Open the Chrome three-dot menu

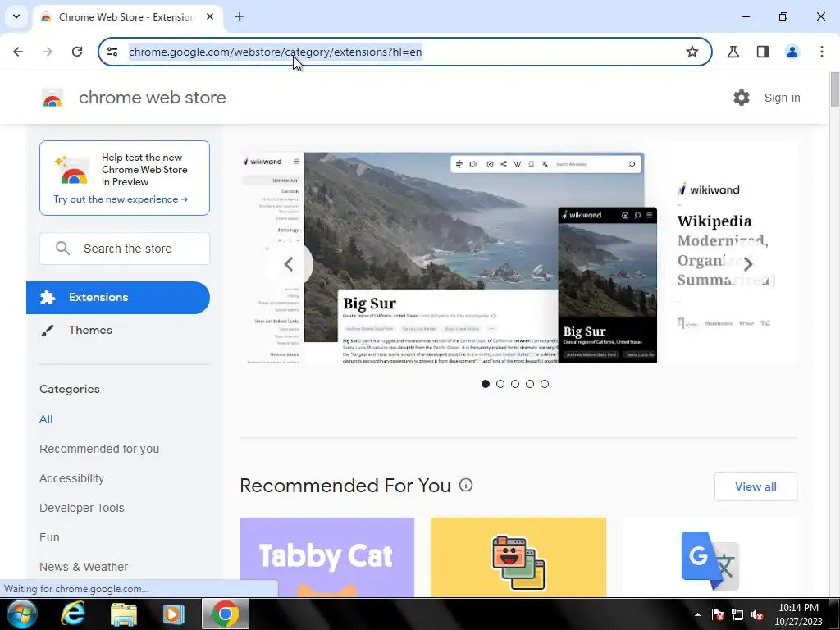coord(821,52)
